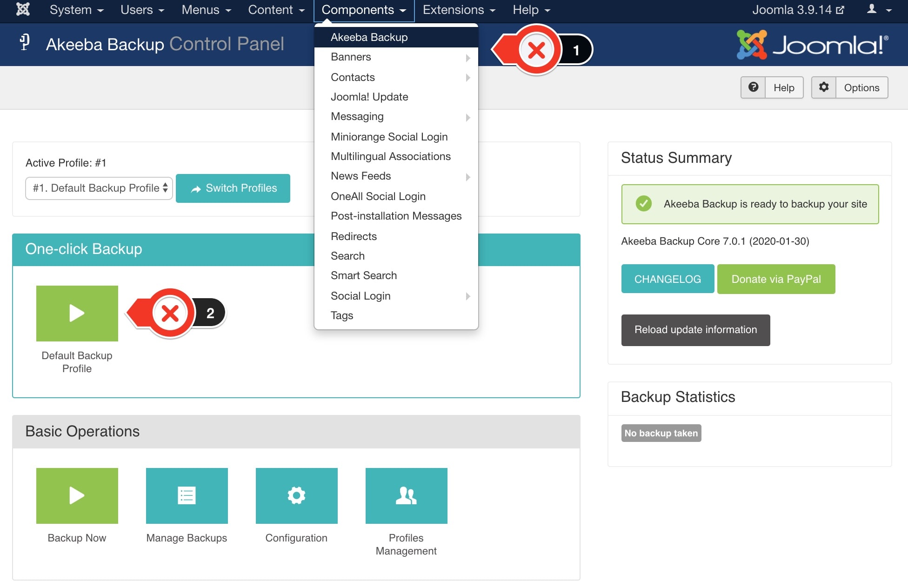Click the Active Profile: #1 label
This screenshot has height=588, width=908.
(x=66, y=163)
